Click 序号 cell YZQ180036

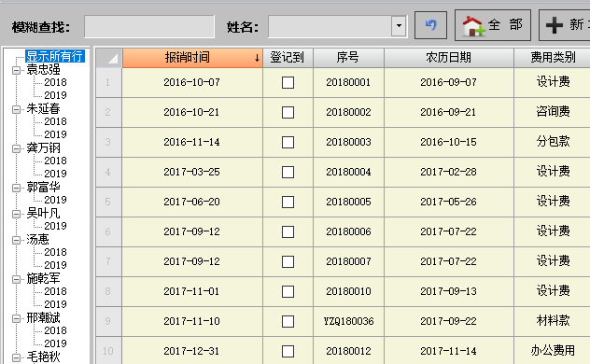point(348,321)
